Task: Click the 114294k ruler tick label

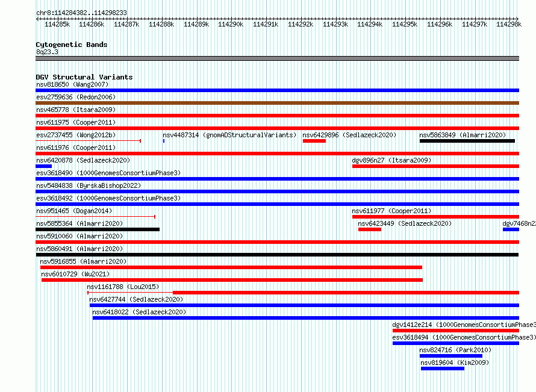Action: 370,24
